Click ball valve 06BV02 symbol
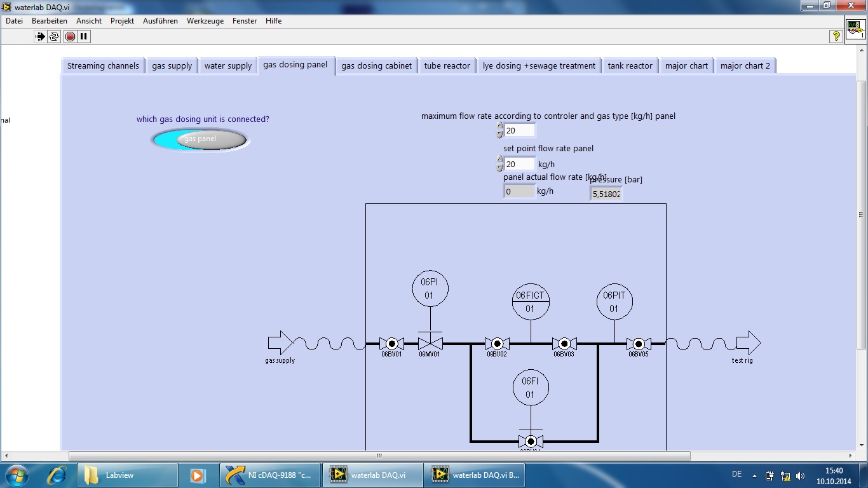The image size is (868, 488). click(x=497, y=344)
